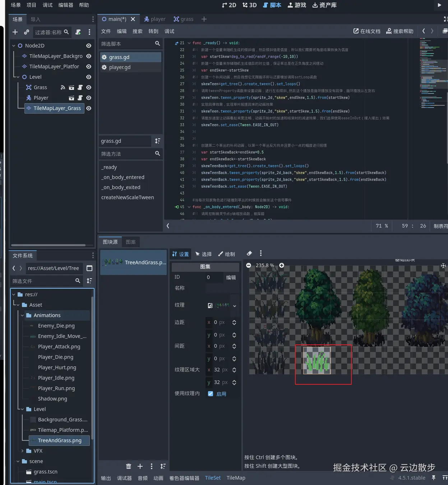This screenshot has width=448, height=485.
Task: Switch to 3D workspace
Action: tap(250, 5)
